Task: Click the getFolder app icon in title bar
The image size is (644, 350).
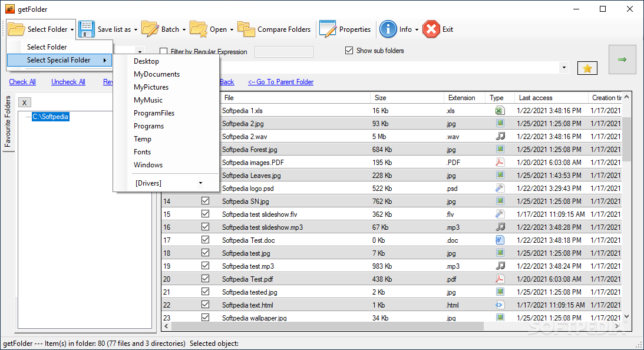Action: [10, 9]
